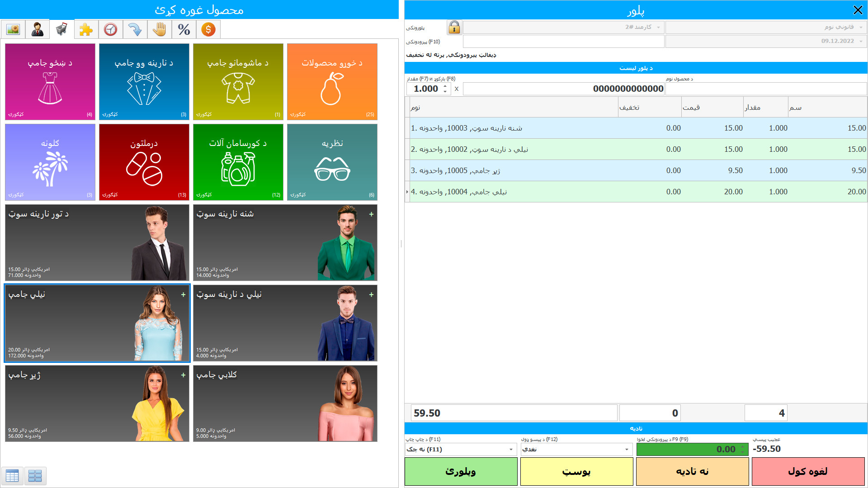Open the payment method dropdown

coord(627,449)
